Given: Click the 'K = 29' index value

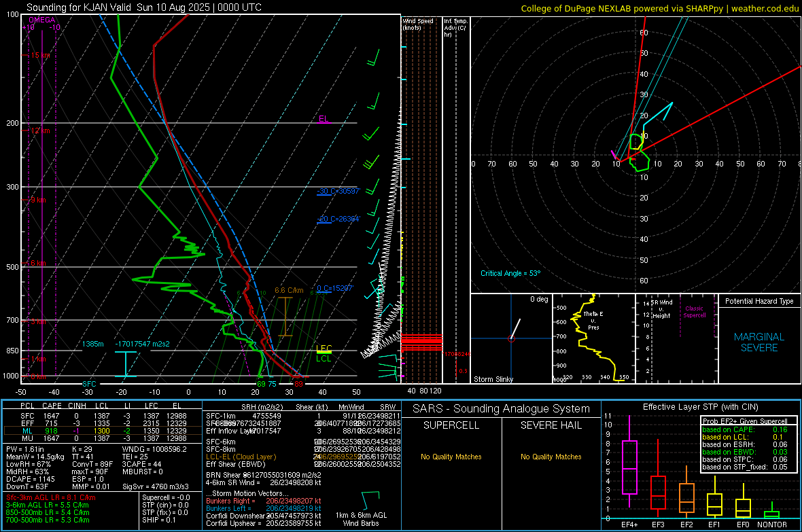Looking at the screenshot, I should coord(82,449).
